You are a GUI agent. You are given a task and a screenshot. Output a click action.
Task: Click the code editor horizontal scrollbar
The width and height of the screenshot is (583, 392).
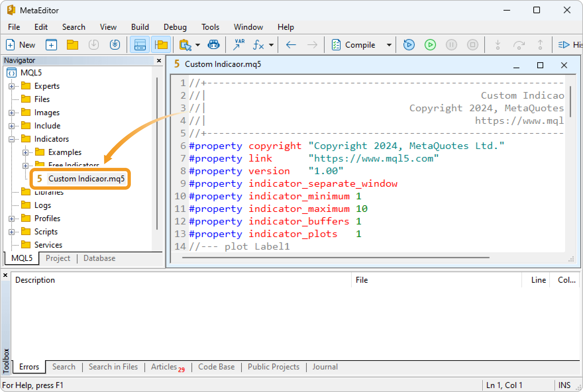(336, 257)
